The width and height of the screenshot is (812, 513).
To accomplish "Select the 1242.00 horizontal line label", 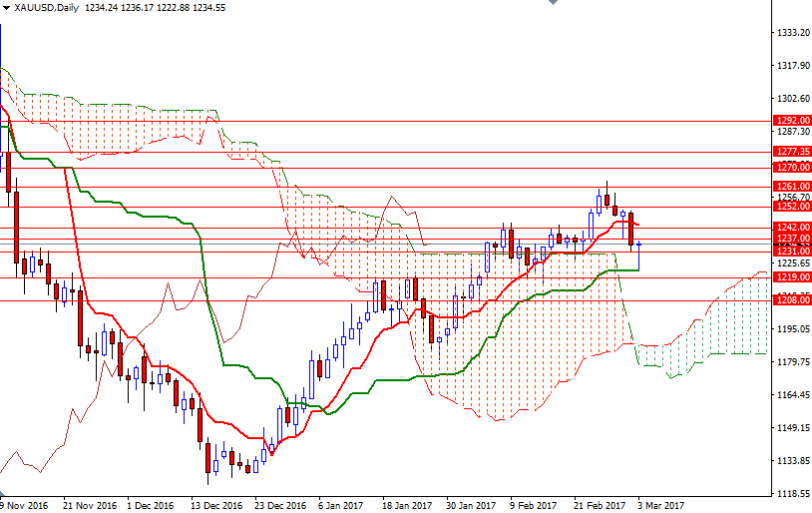I will [791, 228].
